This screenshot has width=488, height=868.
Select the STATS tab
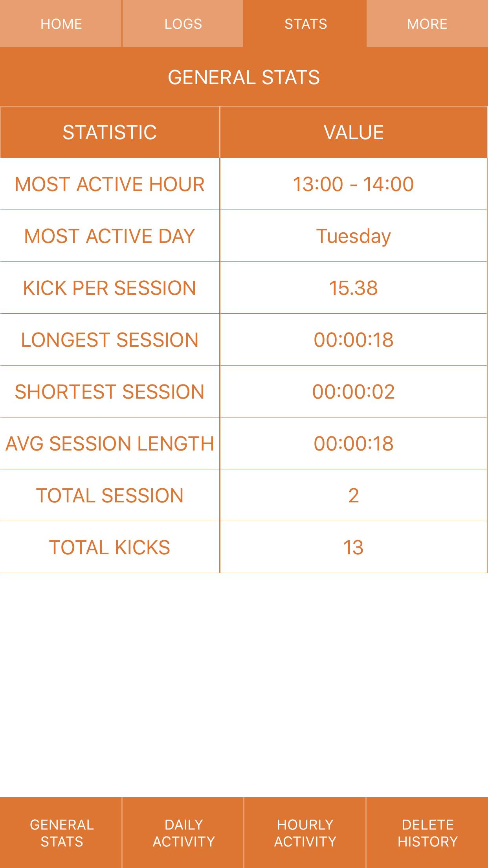click(x=305, y=24)
